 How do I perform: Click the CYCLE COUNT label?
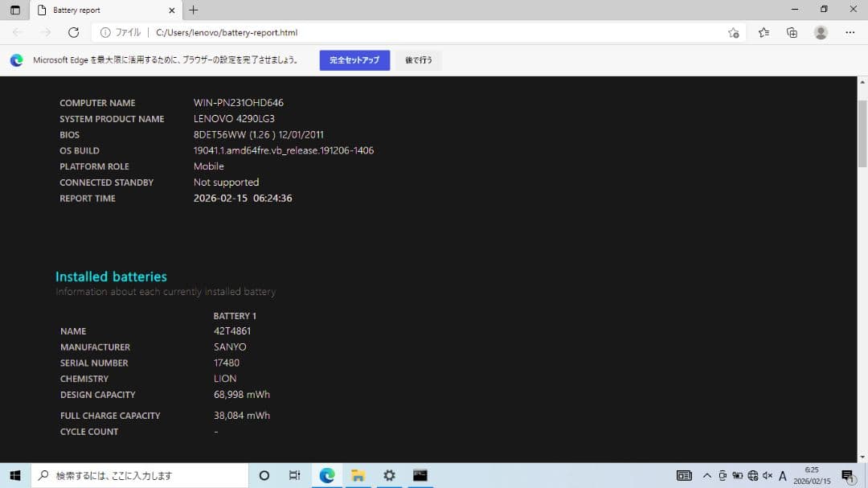coord(89,432)
